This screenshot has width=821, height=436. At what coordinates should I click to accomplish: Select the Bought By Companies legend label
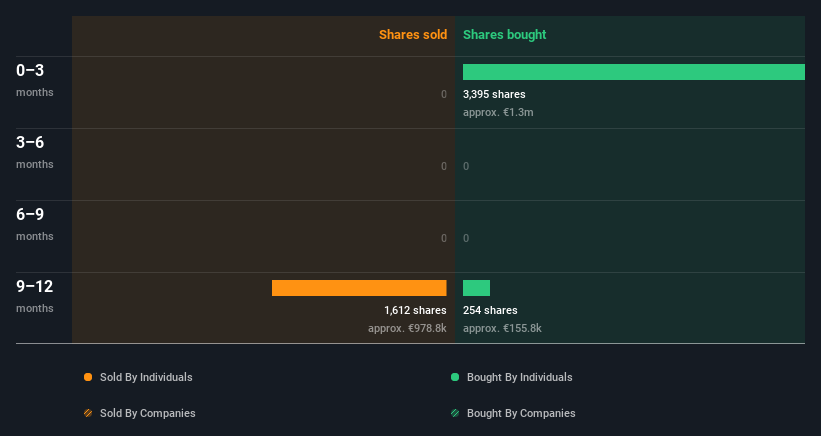point(521,413)
